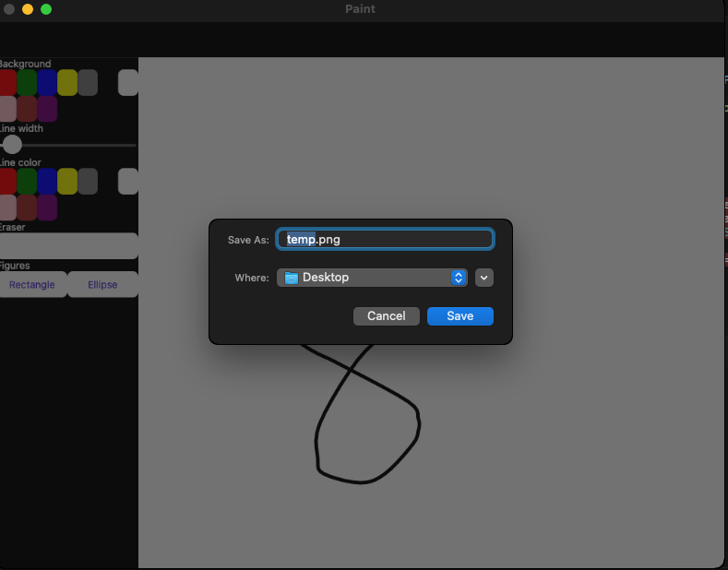The width and height of the screenshot is (728, 570).
Task: Click the Save button in the dialog
Action: tap(460, 316)
